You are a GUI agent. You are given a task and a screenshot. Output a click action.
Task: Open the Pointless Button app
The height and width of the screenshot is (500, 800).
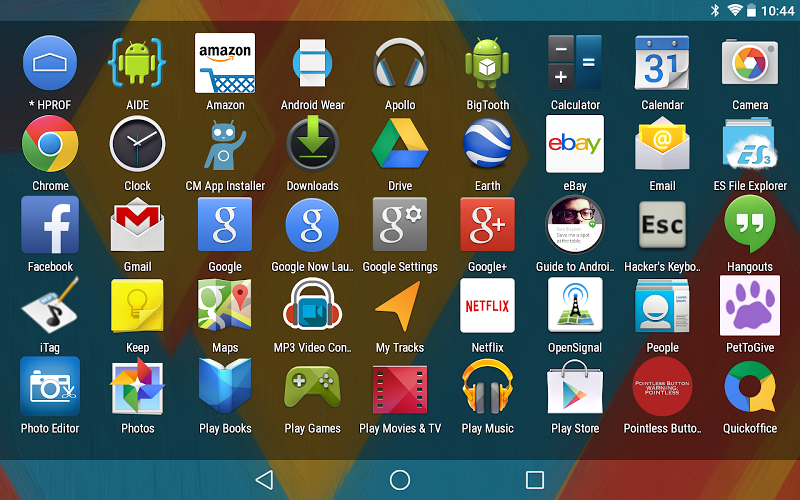coord(662,386)
